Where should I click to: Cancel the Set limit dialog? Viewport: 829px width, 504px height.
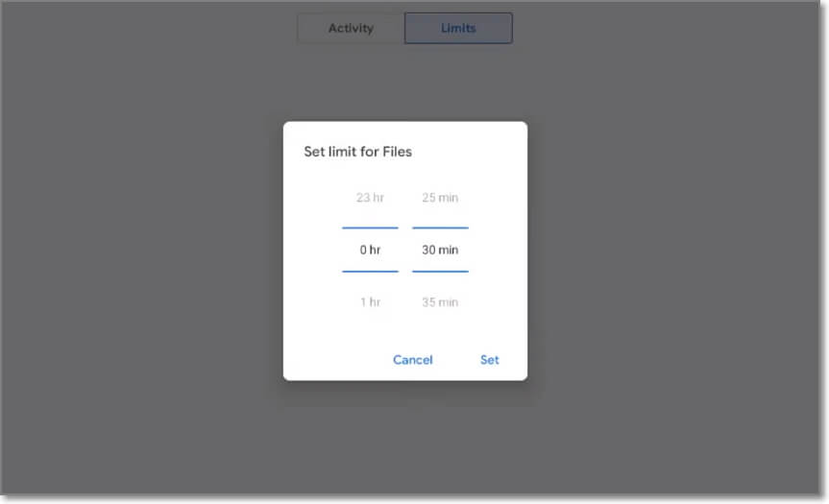tap(413, 360)
